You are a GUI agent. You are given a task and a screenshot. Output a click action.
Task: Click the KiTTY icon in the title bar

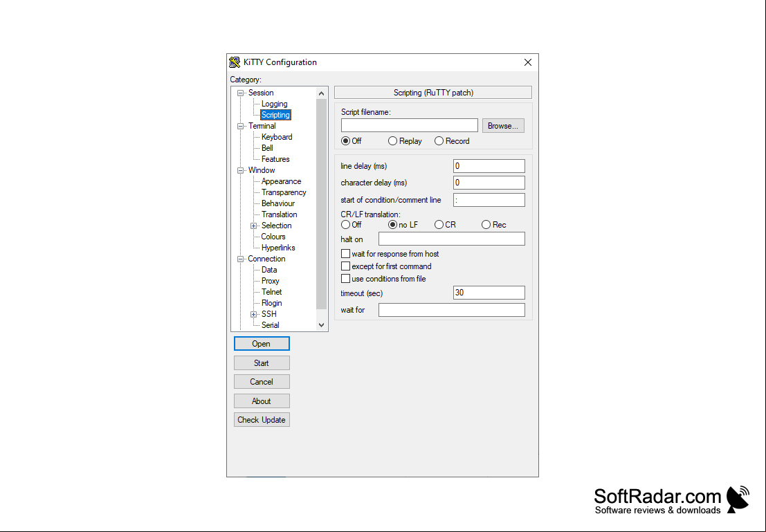[235, 62]
